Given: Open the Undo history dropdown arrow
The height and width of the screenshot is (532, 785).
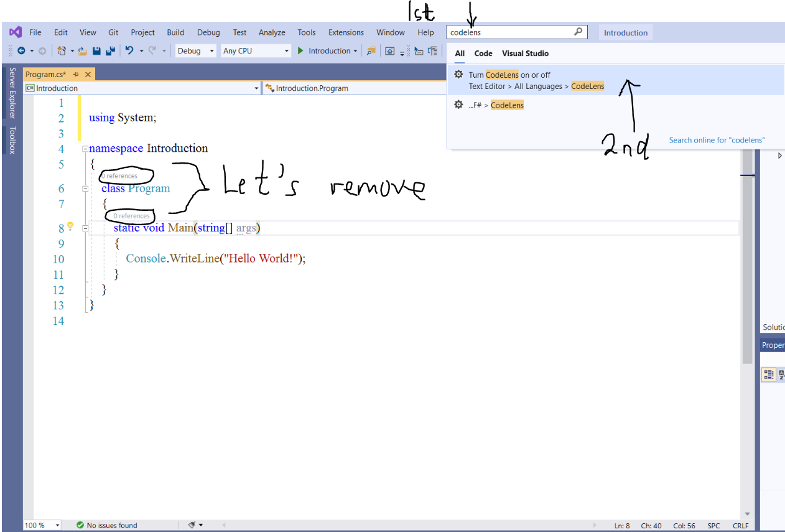Looking at the screenshot, I should (141, 51).
